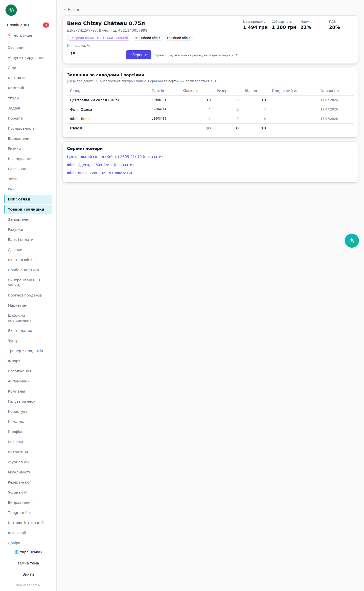Select Товари і залишки in sidebar
This screenshot has height=591, width=364.
point(28,209)
